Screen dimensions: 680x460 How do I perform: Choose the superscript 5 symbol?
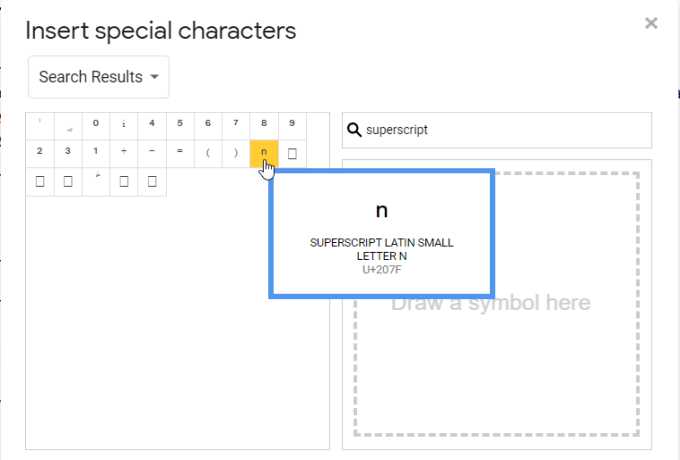(x=180, y=125)
